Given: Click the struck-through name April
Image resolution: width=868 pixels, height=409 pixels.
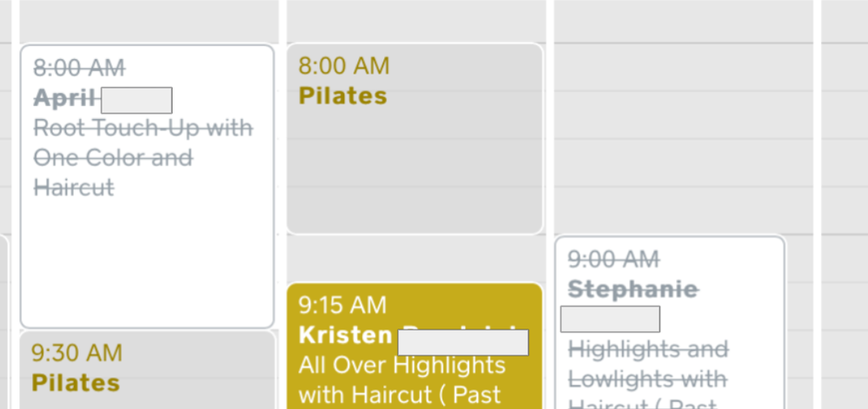Looking at the screenshot, I should pos(64,99).
